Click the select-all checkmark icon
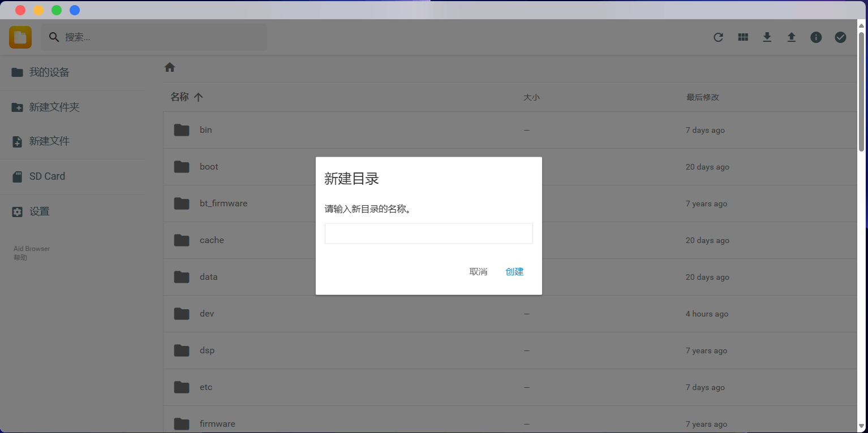 [x=840, y=37]
